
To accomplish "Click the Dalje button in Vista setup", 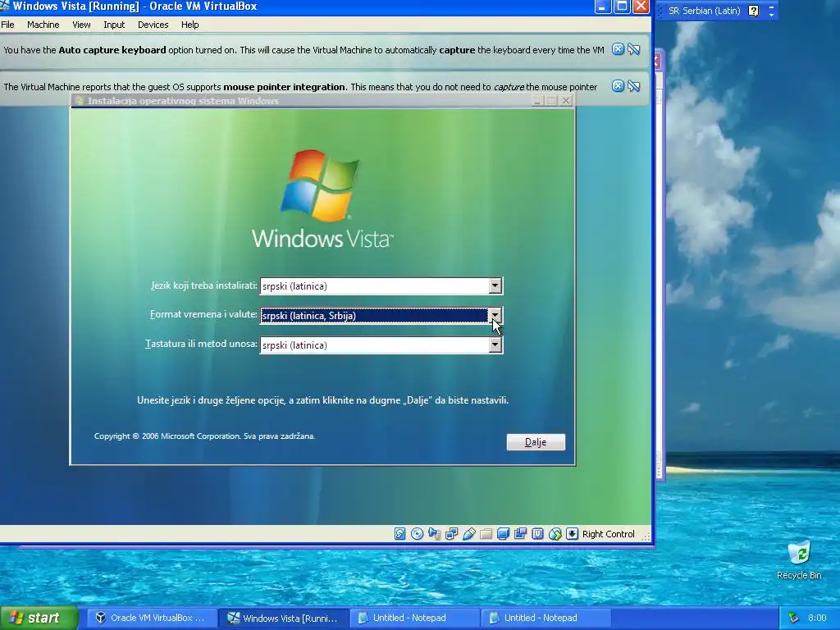I will 536,442.
